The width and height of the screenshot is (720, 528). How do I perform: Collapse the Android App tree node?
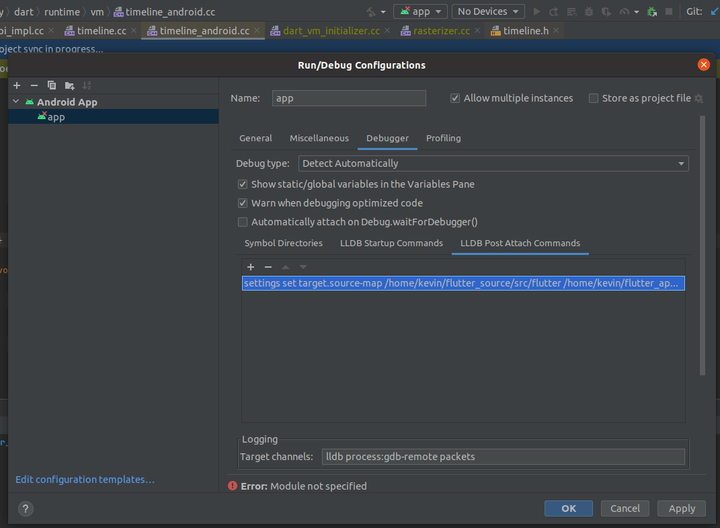pyautogui.click(x=16, y=102)
